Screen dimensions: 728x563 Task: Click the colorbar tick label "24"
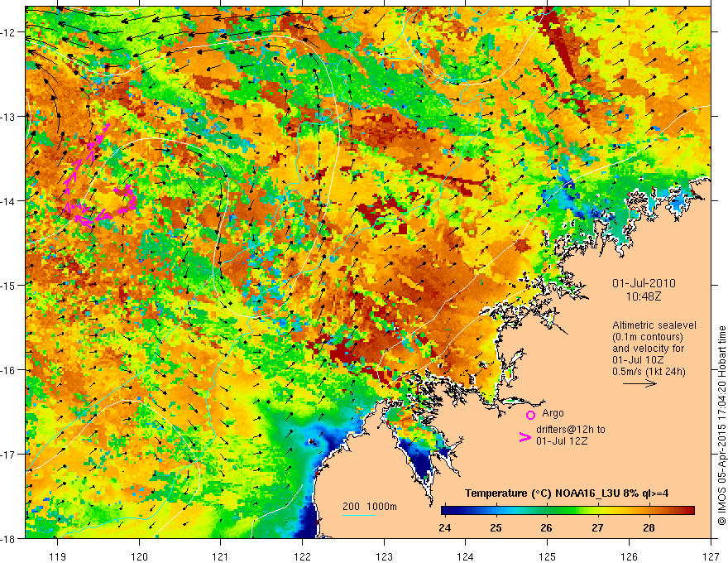click(x=445, y=527)
